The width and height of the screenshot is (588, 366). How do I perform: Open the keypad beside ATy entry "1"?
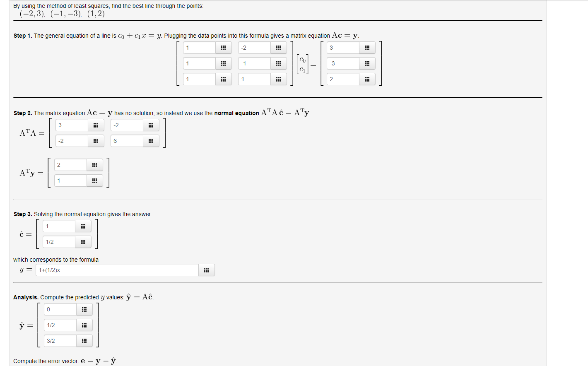(95, 180)
